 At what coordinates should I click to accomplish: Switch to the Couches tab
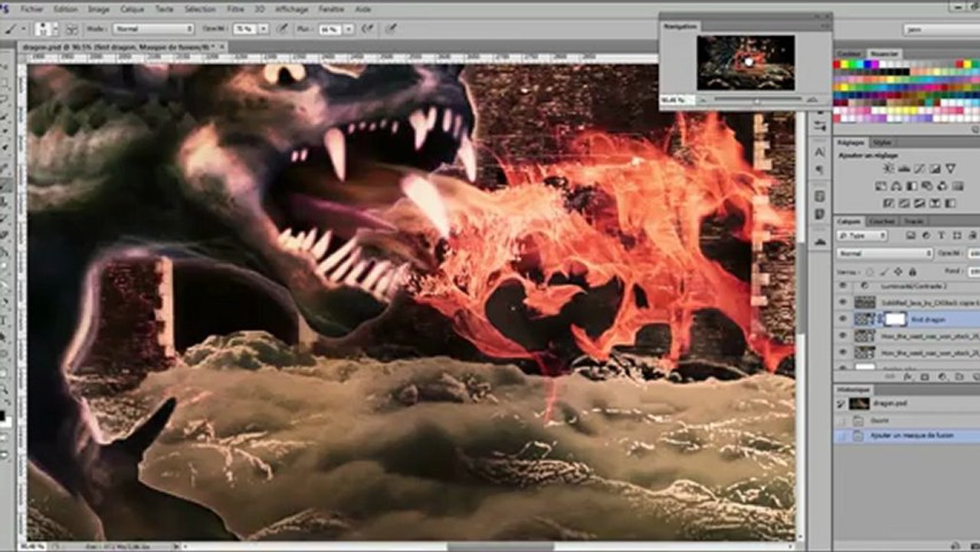pos(882,221)
